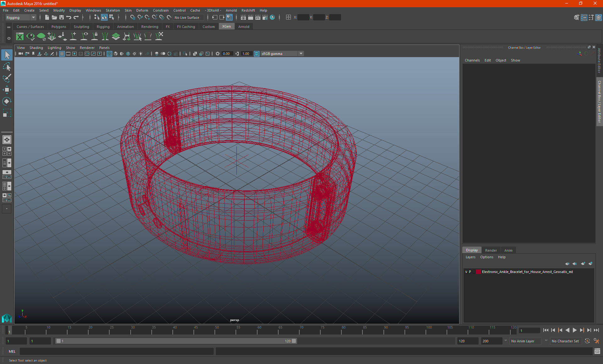Click the XGen green layered planes icon
Image resolution: width=603 pixels, height=364 pixels.
click(116, 37)
